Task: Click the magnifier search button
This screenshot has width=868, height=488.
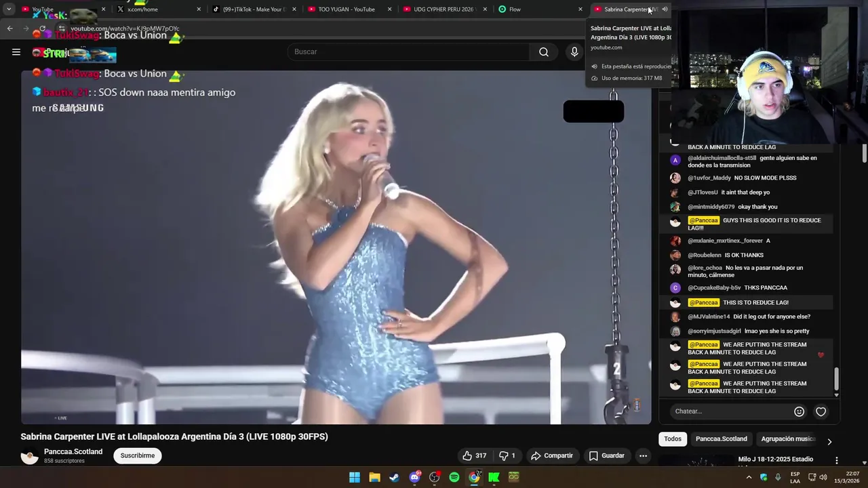Action: pos(544,52)
